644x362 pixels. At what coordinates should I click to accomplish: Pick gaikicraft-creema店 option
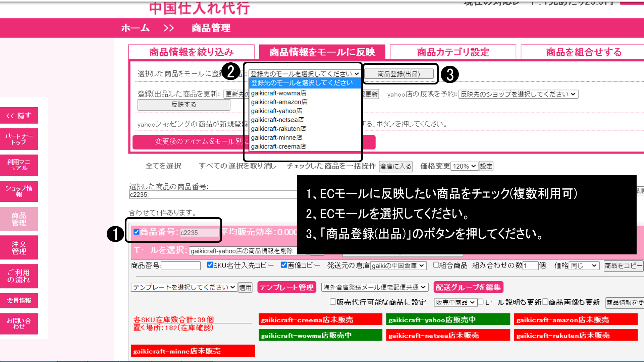(x=278, y=146)
